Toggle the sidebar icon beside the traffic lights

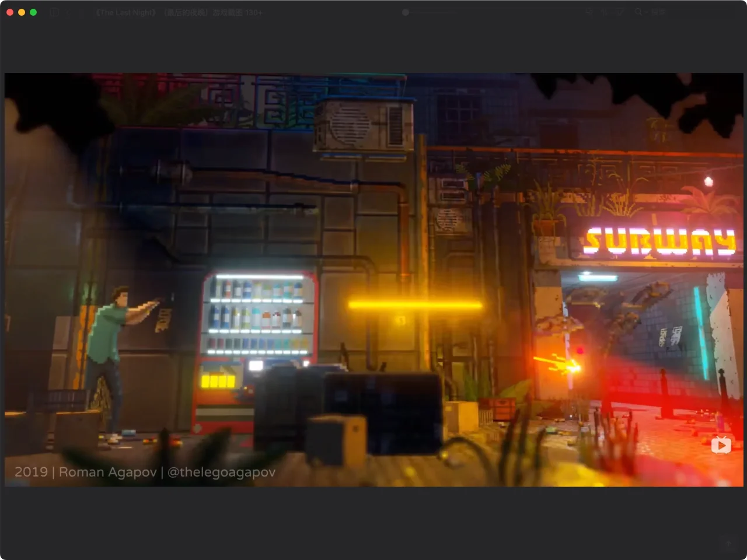pos(54,12)
